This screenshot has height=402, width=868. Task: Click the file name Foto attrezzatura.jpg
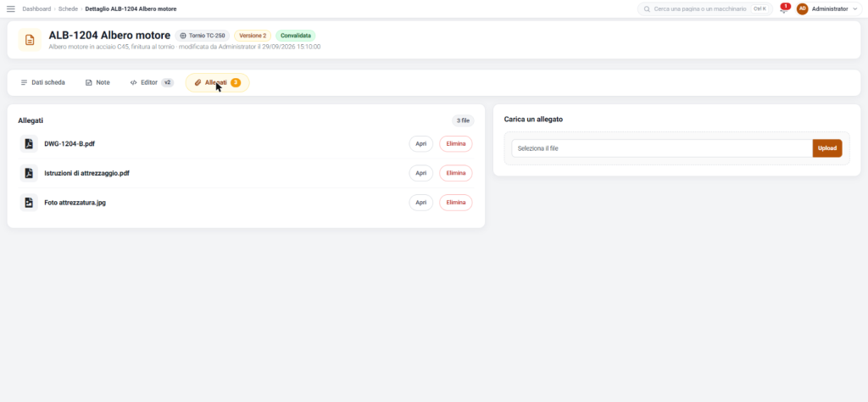pos(75,203)
